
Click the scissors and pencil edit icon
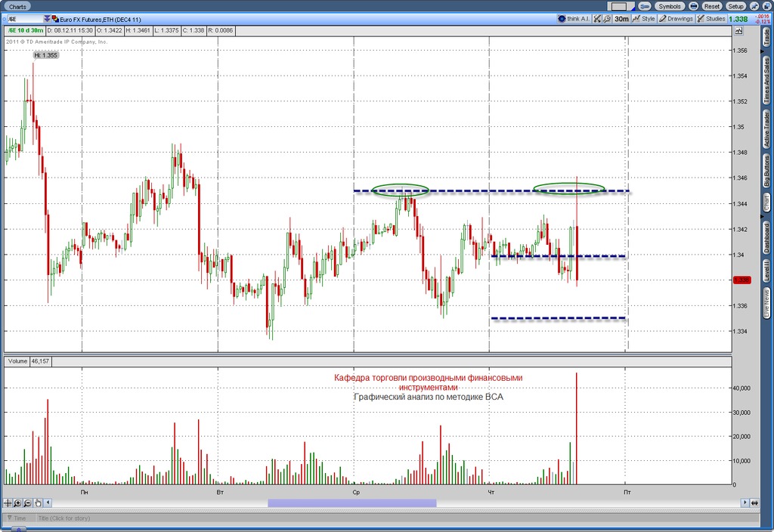click(x=597, y=19)
